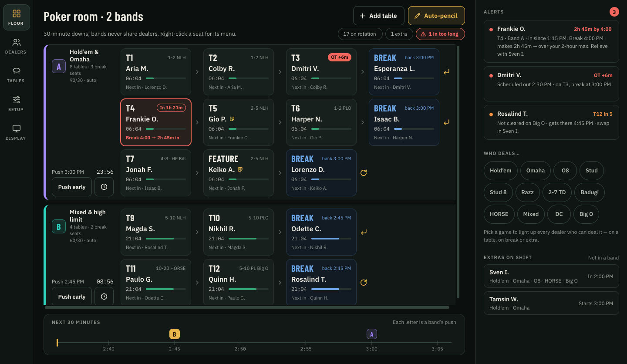
Task: Click the '1 in too long' warning pill
Action: (440, 34)
